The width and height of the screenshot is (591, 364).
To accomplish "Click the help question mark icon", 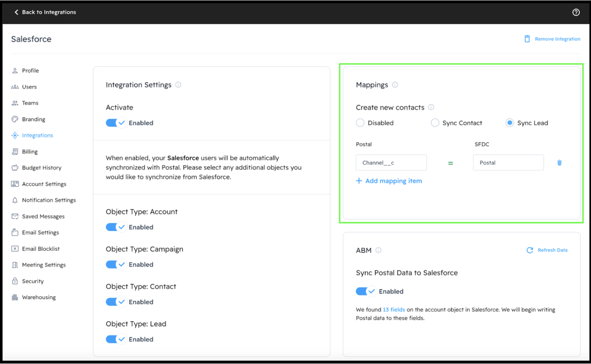I will point(576,12).
